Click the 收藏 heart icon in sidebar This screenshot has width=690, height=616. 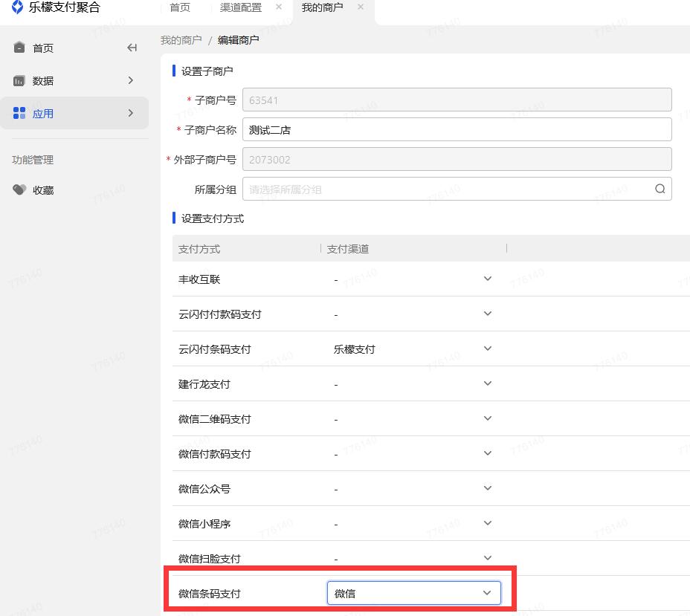pos(19,189)
